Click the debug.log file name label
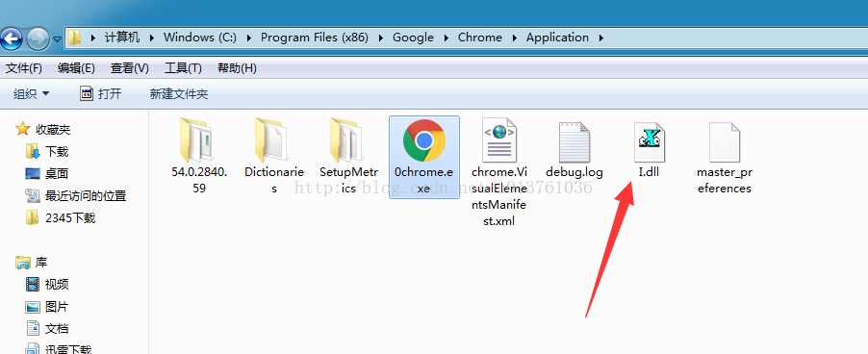Image resolution: width=868 pixels, height=354 pixels. point(574,172)
